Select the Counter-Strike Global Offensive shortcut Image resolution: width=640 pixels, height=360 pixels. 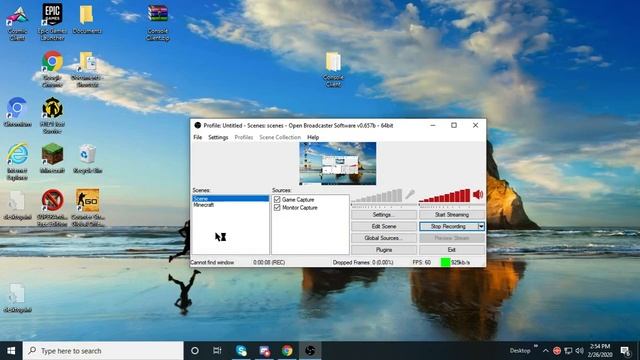[87, 207]
